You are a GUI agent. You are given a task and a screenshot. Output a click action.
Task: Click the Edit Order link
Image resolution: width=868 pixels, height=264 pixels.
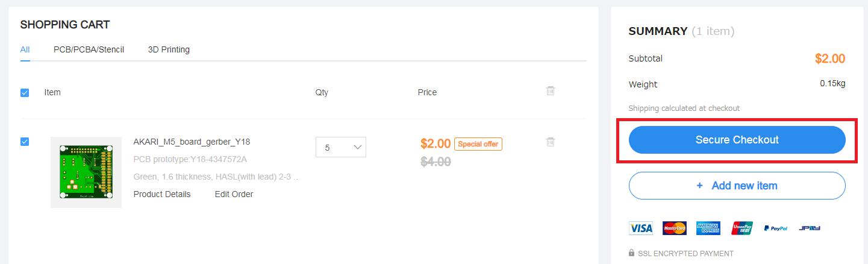pyautogui.click(x=234, y=194)
